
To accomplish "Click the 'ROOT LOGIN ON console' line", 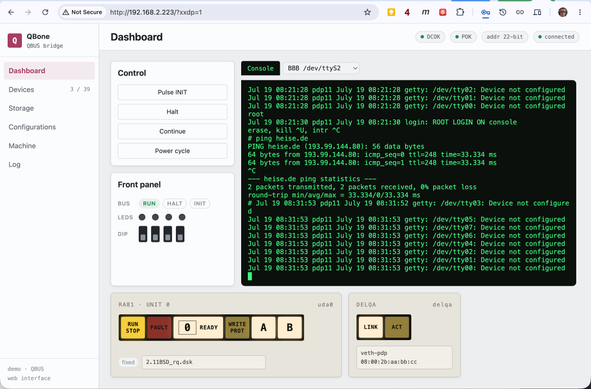I will (475, 122).
